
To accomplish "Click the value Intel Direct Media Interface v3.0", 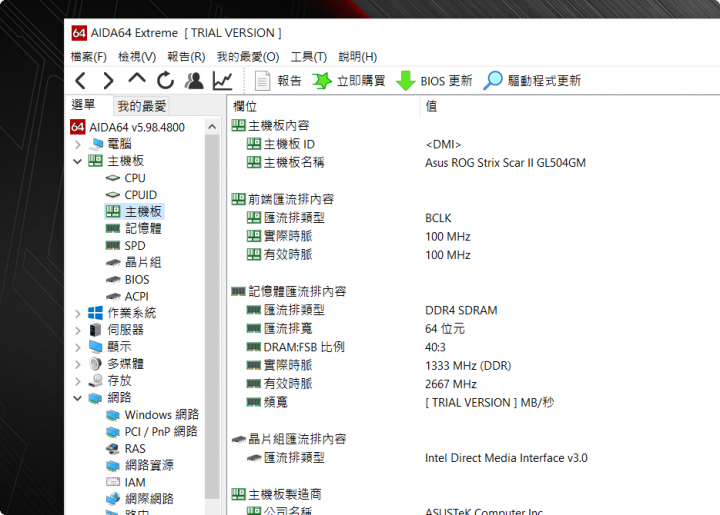I will 506,458.
